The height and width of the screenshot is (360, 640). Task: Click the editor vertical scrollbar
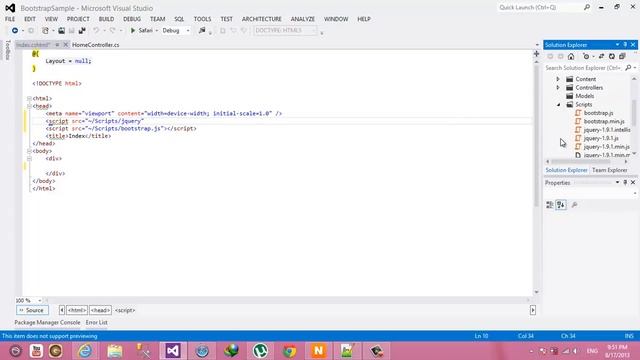pos(536,135)
